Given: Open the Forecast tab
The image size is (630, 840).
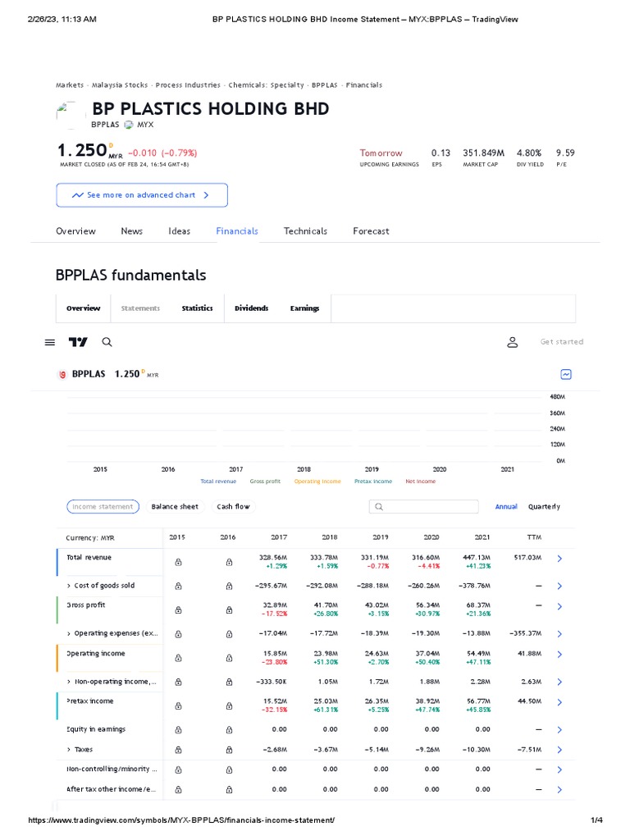Looking at the screenshot, I should click(x=371, y=231).
